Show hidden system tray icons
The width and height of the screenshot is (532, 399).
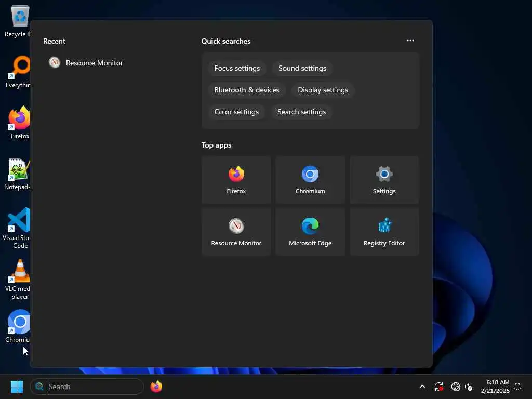(422, 387)
